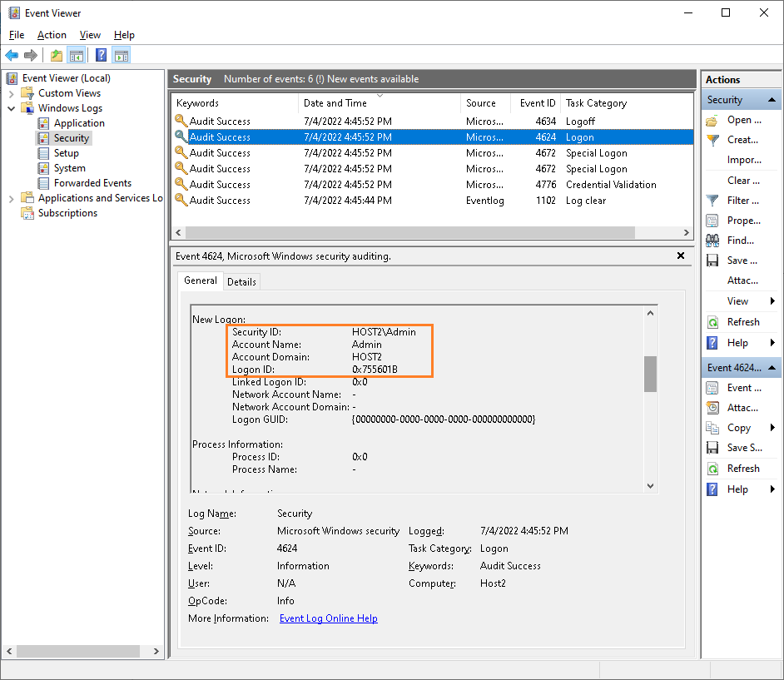Open Event Properties for Event 4624
The image size is (784, 680).
739,387
